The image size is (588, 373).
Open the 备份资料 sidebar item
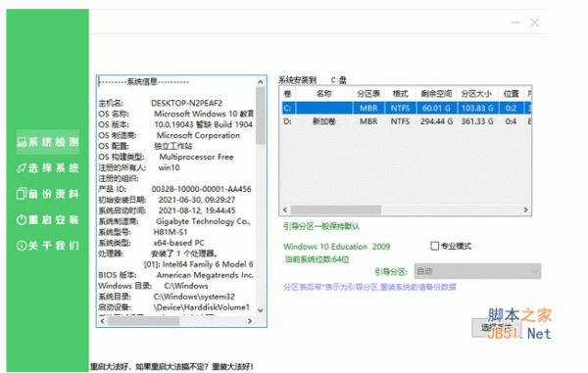(48, 194)
